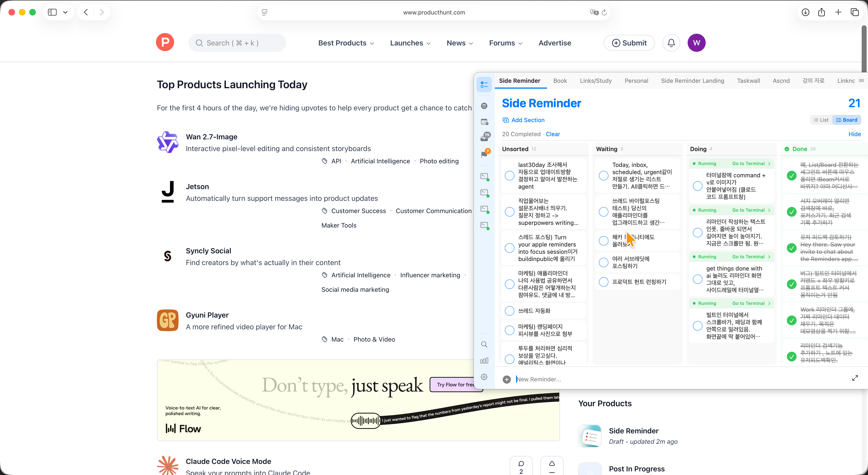Click the plus icon beside New Reminder
The height and width of the screenshot is (475, 868).
pyautogui.click(x=506, y=379)
